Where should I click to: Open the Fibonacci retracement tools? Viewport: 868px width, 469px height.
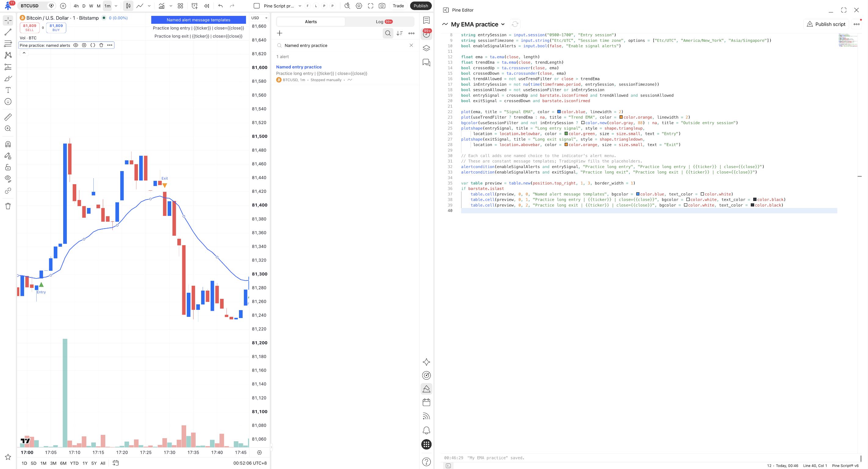click(x=8, y=44)
